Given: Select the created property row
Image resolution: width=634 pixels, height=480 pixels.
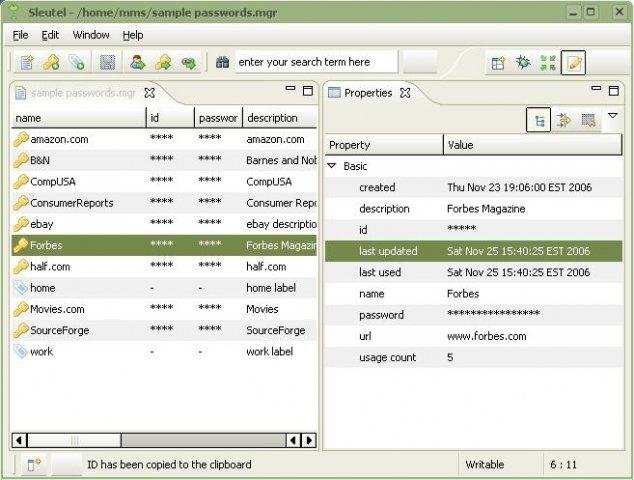Looking at the screenshot, I should tap(474, 187).
